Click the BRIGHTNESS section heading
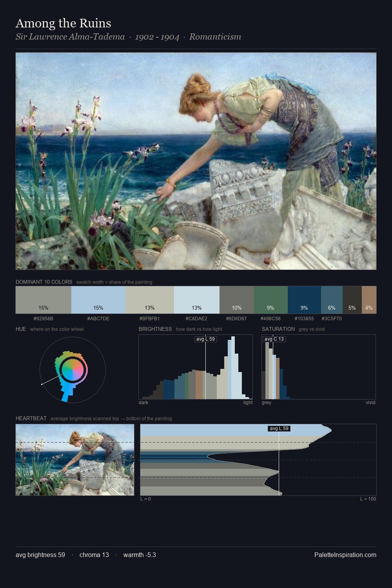Image resolution: width=392 pixels, height=588 pixels. pyautogui.click(x=155, y=329)
